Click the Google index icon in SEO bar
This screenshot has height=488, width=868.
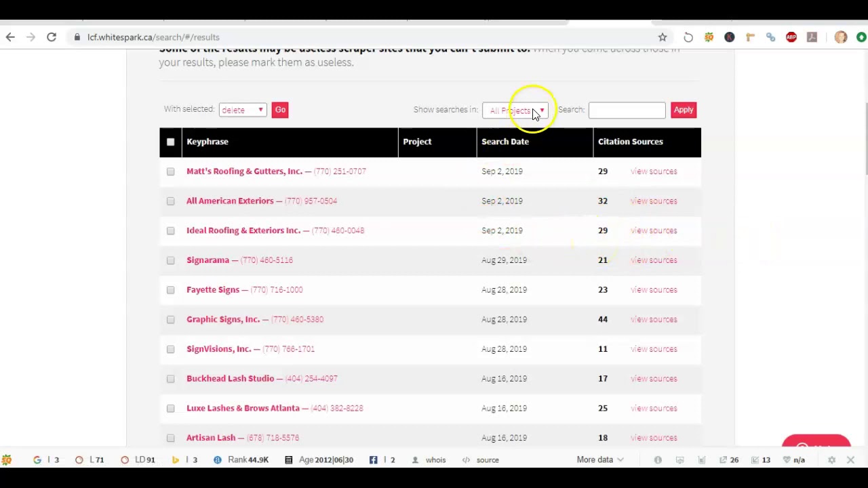pyautogui.click(x=37, y=460)
